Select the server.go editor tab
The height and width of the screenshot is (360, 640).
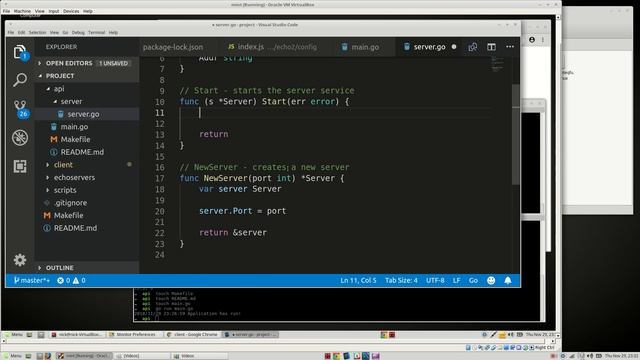pyautogui.click(x=429, y=47)
